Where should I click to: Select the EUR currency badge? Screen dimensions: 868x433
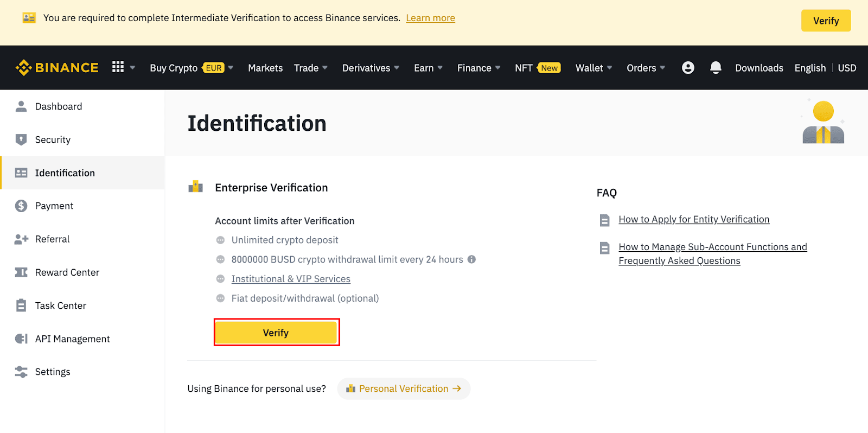click(213, 68)
